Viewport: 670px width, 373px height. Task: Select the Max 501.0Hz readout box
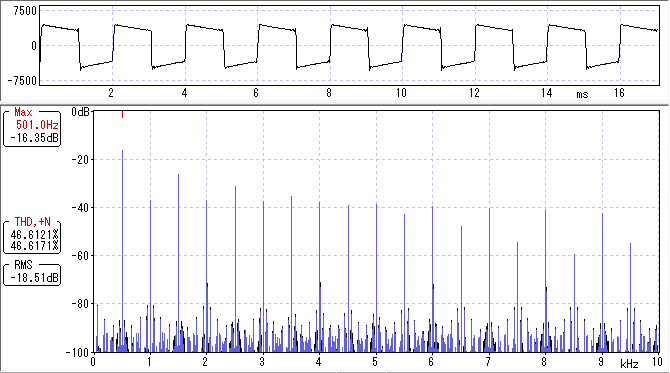[32, 128]
